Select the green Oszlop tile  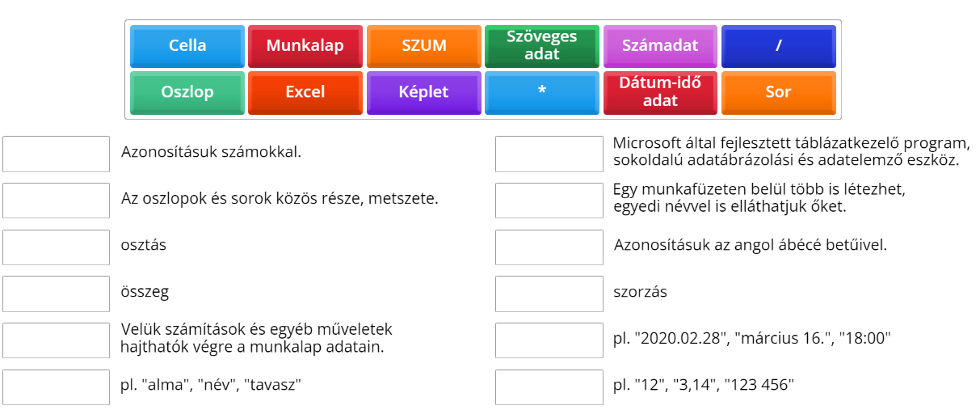click(187, 93)
